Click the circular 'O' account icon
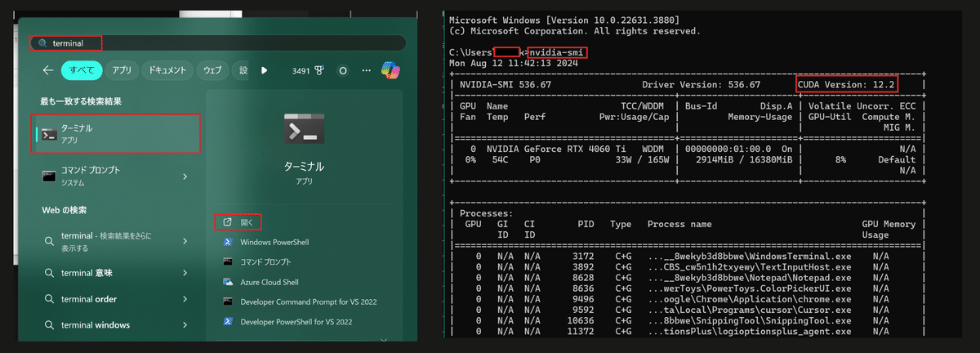This screenshot has width=980, height=353. pos(343,70)
